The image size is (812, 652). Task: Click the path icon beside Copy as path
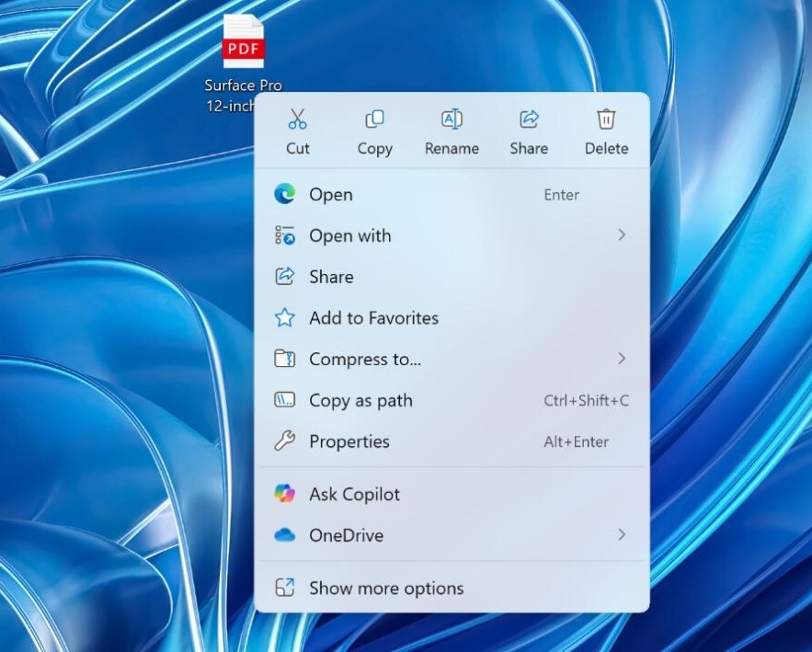point(284,400)
